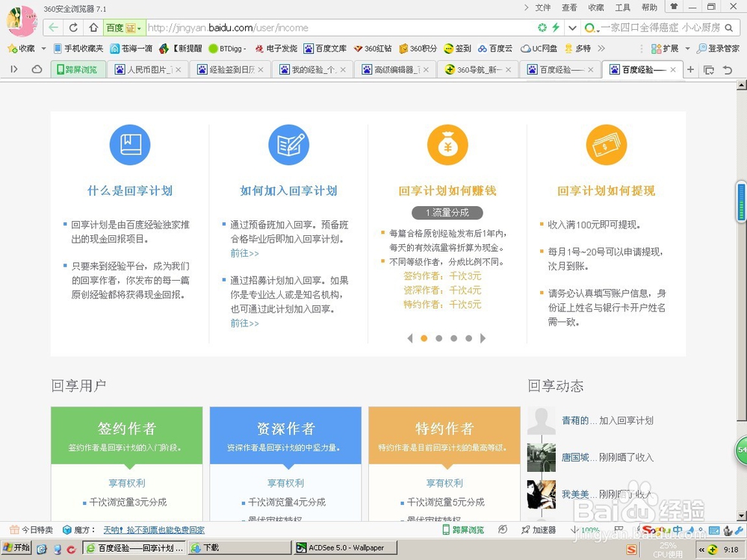Viewport: 747px width, 560px height.
Task: Toggle the sidebar panel icon left of tabs
Action: pyautogui.click(x=14, y=69)
